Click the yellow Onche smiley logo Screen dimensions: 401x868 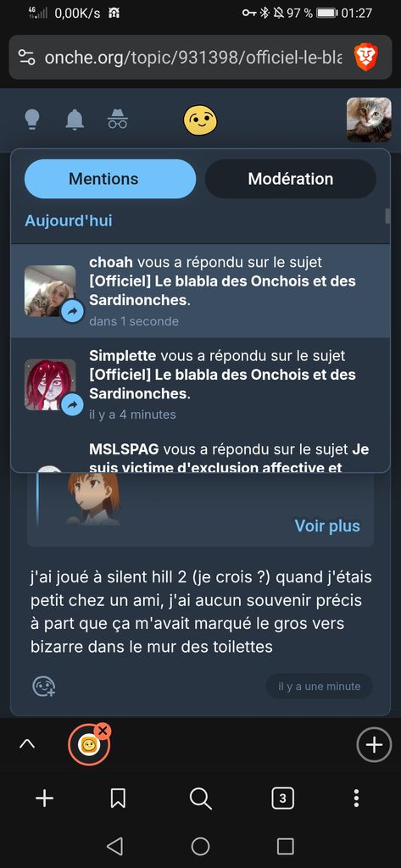[x=200, y=119]
